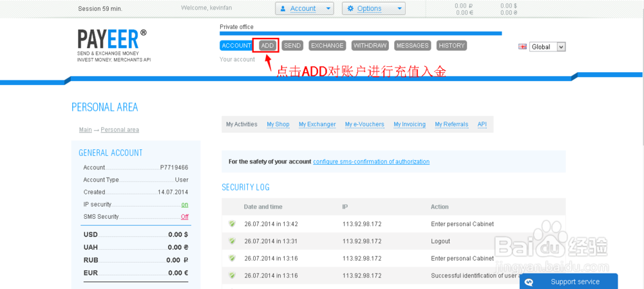
Task: Open the My Shop tab
Action: tap(278, 124)
